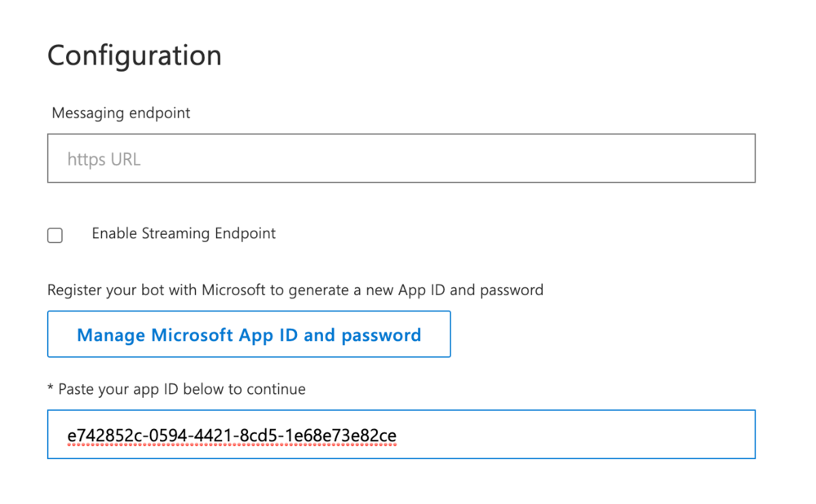The image size is (816, 504).
Task: Click the "Enable Streaming Endpoint" label text
Action: (184, 234)
